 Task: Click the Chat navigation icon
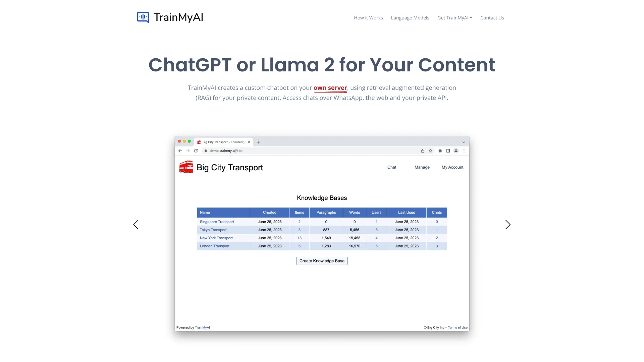click(x=391, y=167)
